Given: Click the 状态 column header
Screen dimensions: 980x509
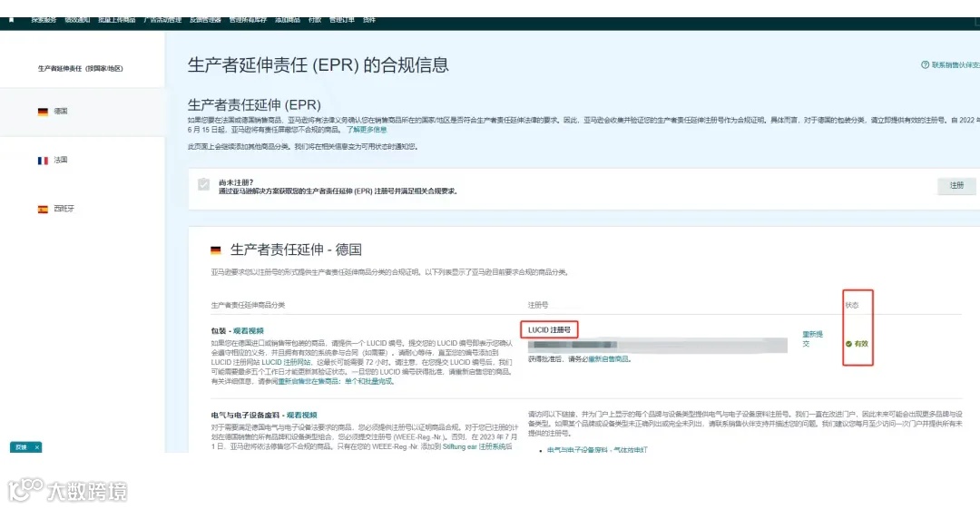Looking at the screenshot, I should (852, 305).
